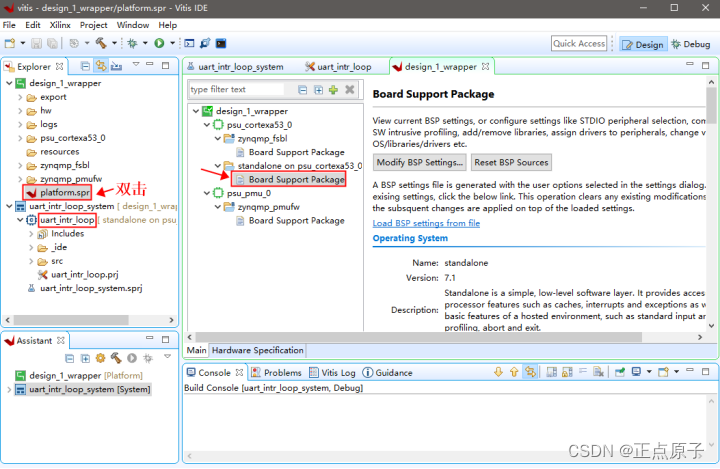Select uart_intr_loop.prj file in Explorer
The height and width of the screenshot is (469, 720).
click(79, 275)
